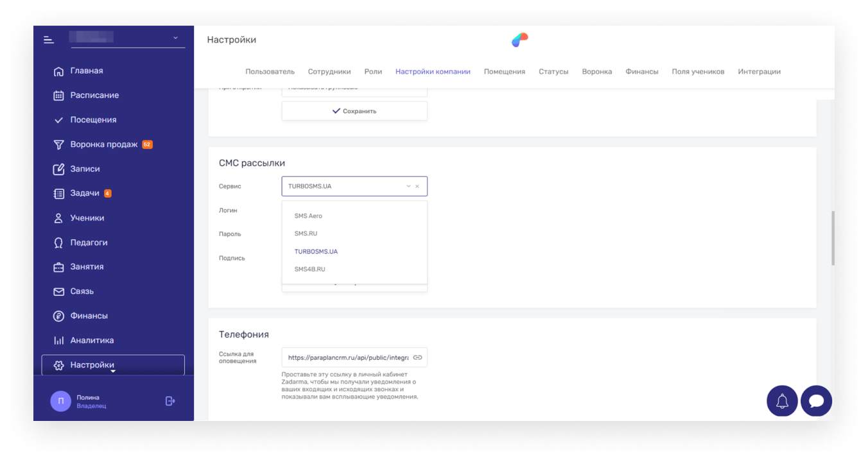
Task: Click the envelope icon next to Связь
Action: point(58,291)
